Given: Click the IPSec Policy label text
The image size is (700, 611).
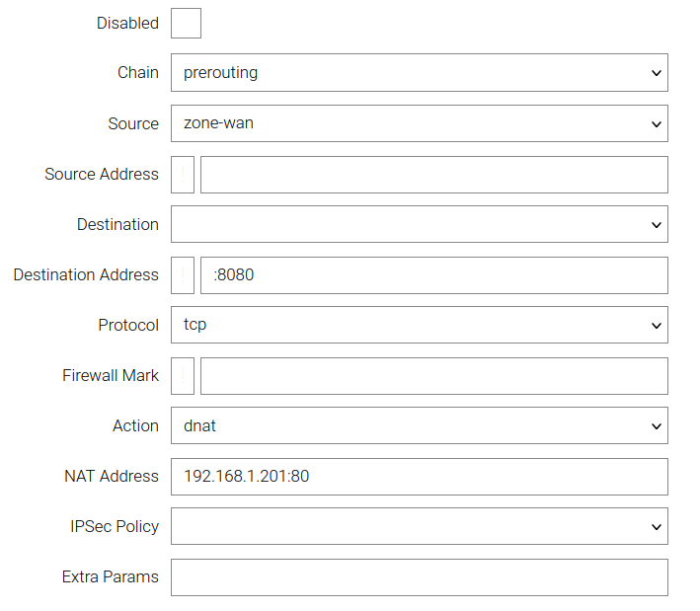Looking at the screenshot, I should point(109,526).
